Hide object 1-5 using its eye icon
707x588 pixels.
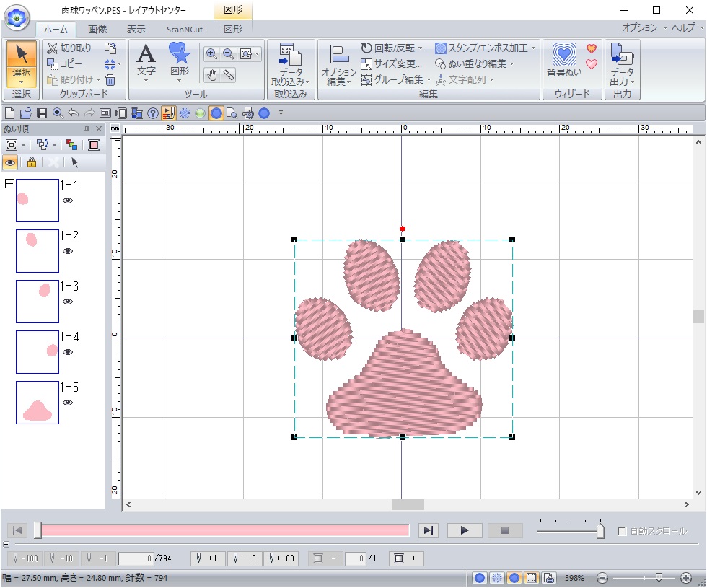point(68,403)
